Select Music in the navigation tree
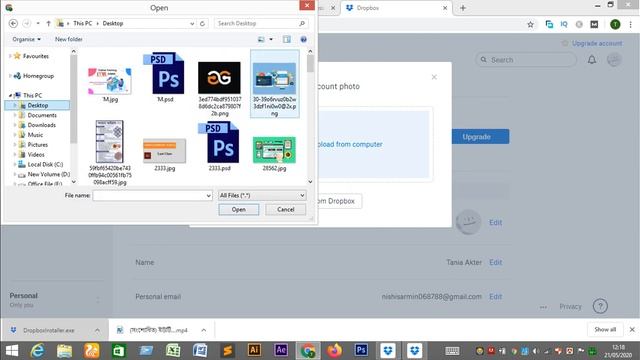 click(35, 135)
